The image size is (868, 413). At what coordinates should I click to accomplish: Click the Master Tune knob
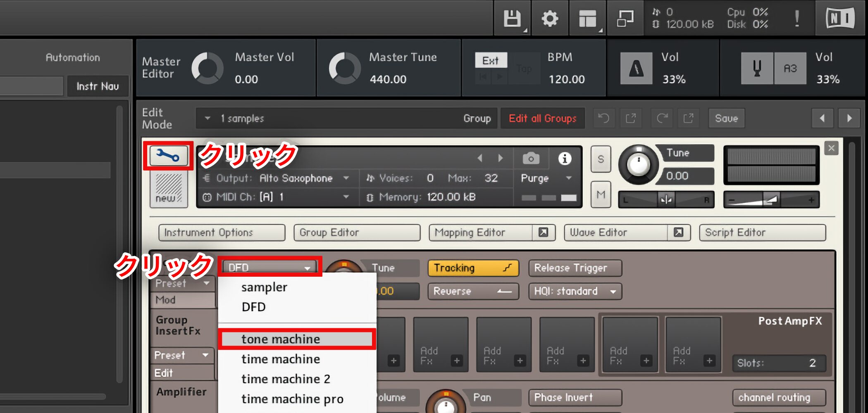coord(345,68)
